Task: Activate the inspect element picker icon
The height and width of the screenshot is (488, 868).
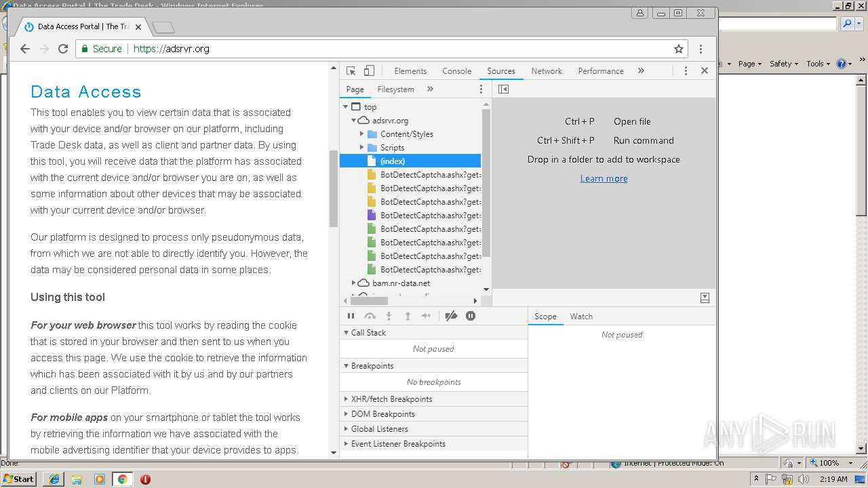Action: click(x=351, y=70)
